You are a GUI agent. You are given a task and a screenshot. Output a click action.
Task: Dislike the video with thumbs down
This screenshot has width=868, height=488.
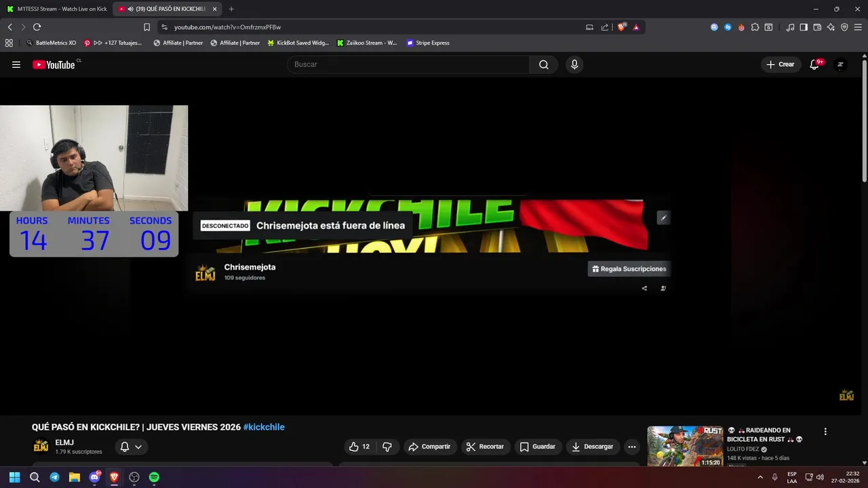tap(387, 447)
